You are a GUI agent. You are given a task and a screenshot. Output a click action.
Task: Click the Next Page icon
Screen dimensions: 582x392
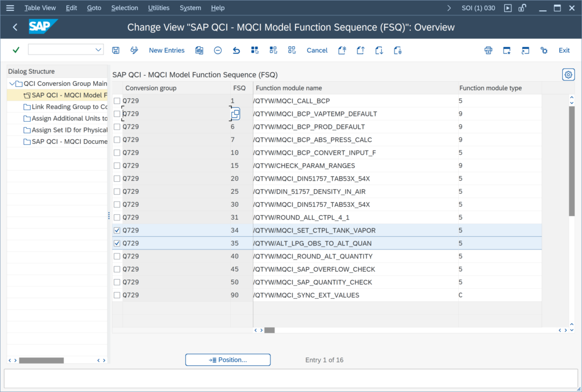pyautogui.click(x=379, y=51)
